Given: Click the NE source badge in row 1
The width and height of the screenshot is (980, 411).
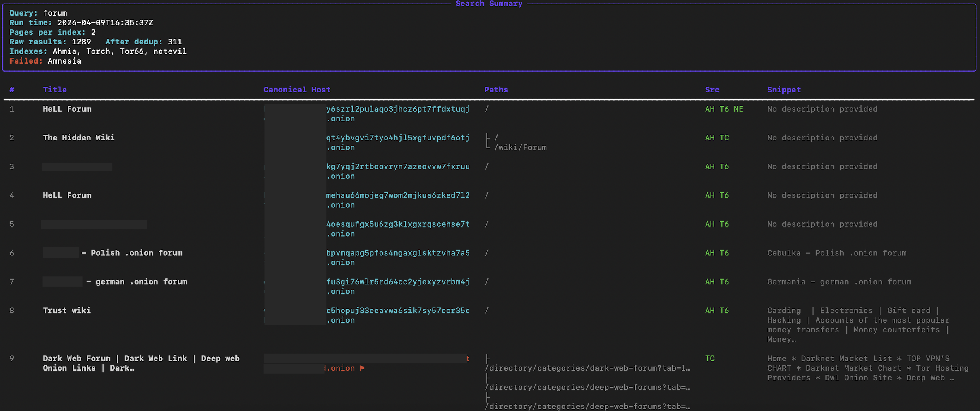Looking at the screenshot, I should coord(738,109).
